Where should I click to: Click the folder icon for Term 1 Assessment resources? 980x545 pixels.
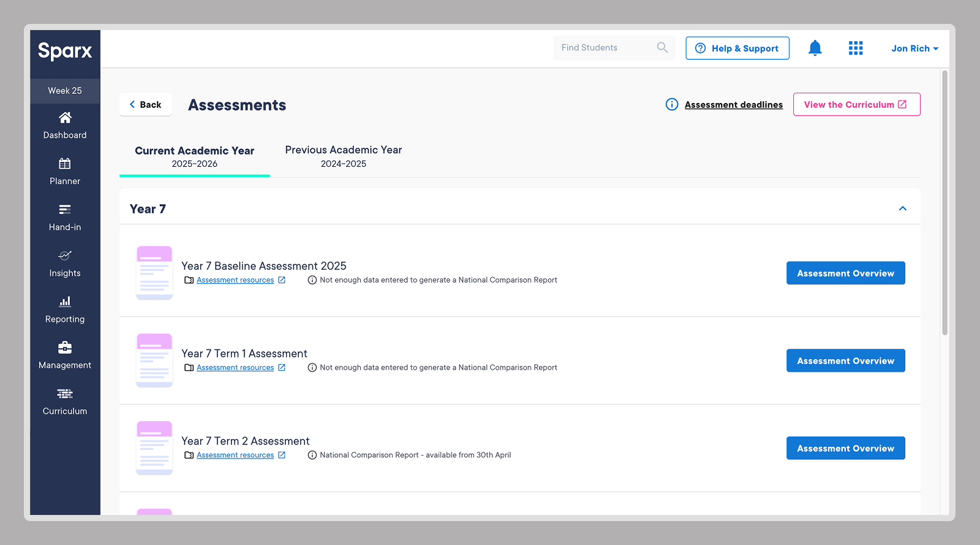(x=189, y=368)
